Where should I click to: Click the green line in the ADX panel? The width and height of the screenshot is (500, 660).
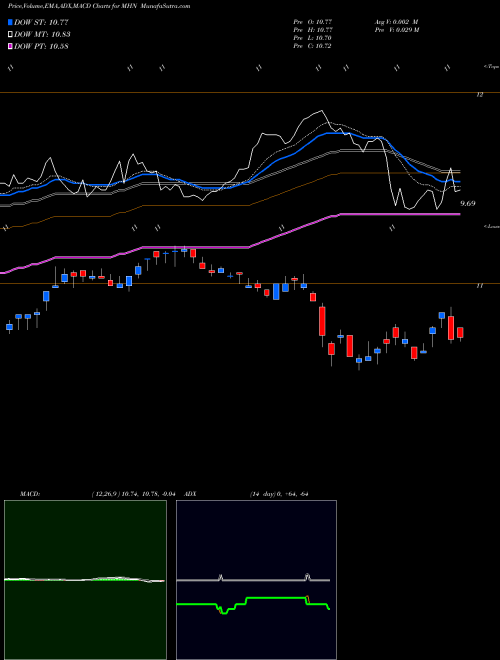coord(274,598)
